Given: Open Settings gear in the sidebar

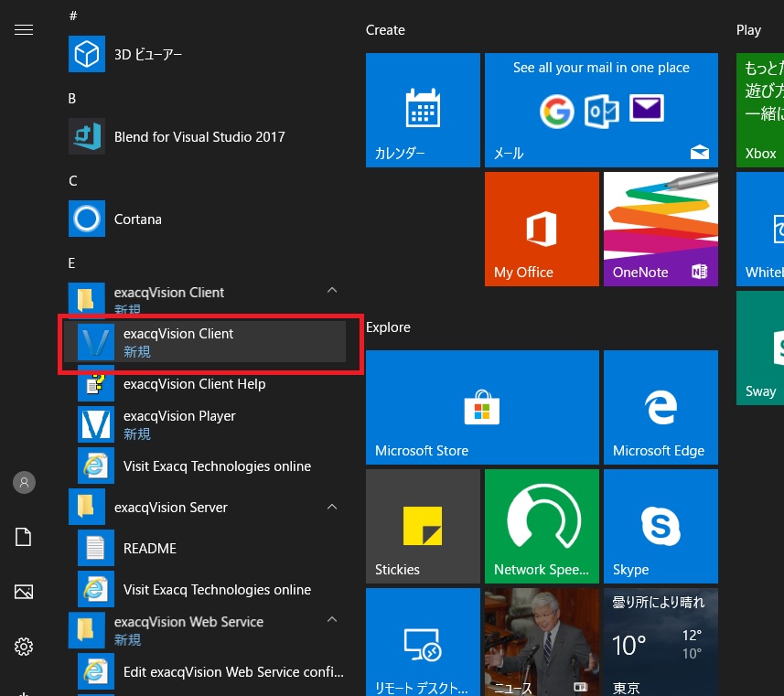Looking at the screenshot, I should coord(24,647).
